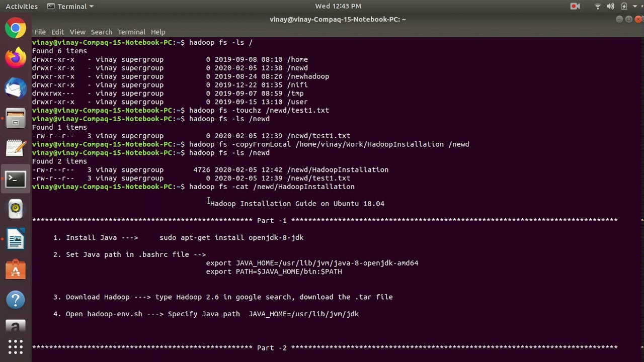This screenshot has width=644, height=362.
Task: Open Thunderbird mail from the dock
Action: pos(16,88)
